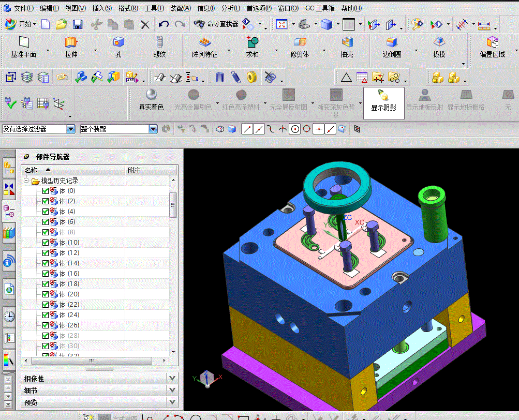Expand the 相依性 panel section
Screen dimensions: 519x420
coord(99,378)
